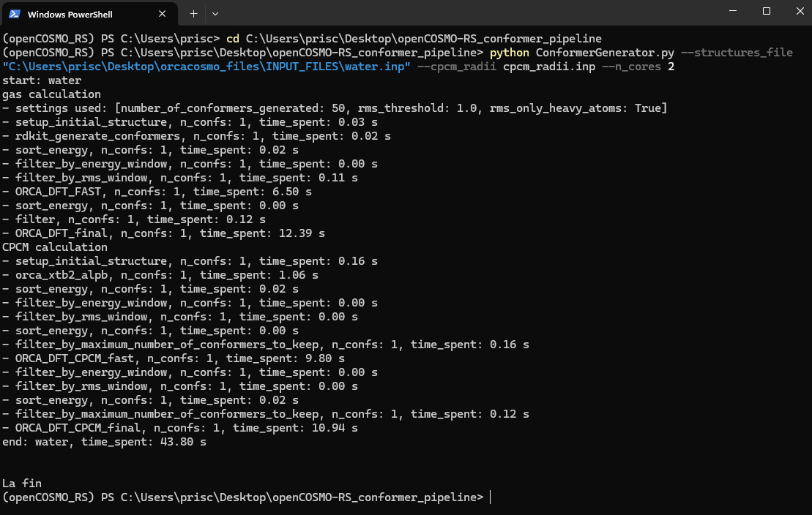The image size is (812, 515).
Task: Click the orca_xtb2_alpb output line
Action: (160, 275)
